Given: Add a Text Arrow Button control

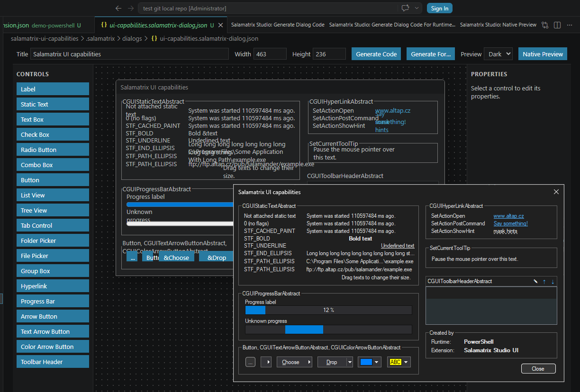Looking at the screenshot, I should pos(53,331).
